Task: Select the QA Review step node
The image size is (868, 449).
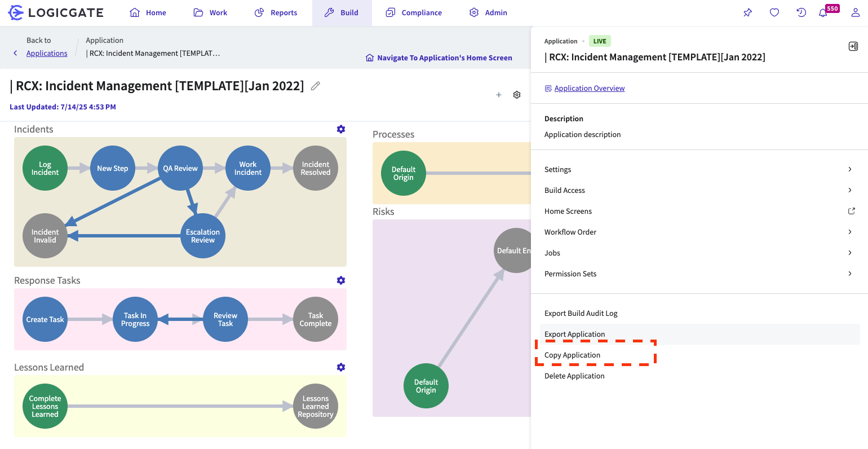Action: pyautogui.click(x=180, y=168)
